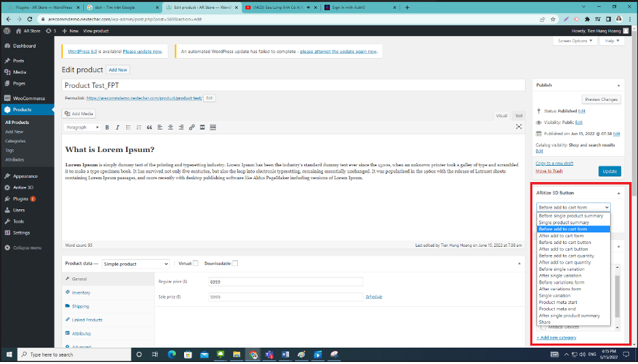Expand Screen Options panel
The width and height of the screenshot is (638, 364).
(x=575, y=41)
